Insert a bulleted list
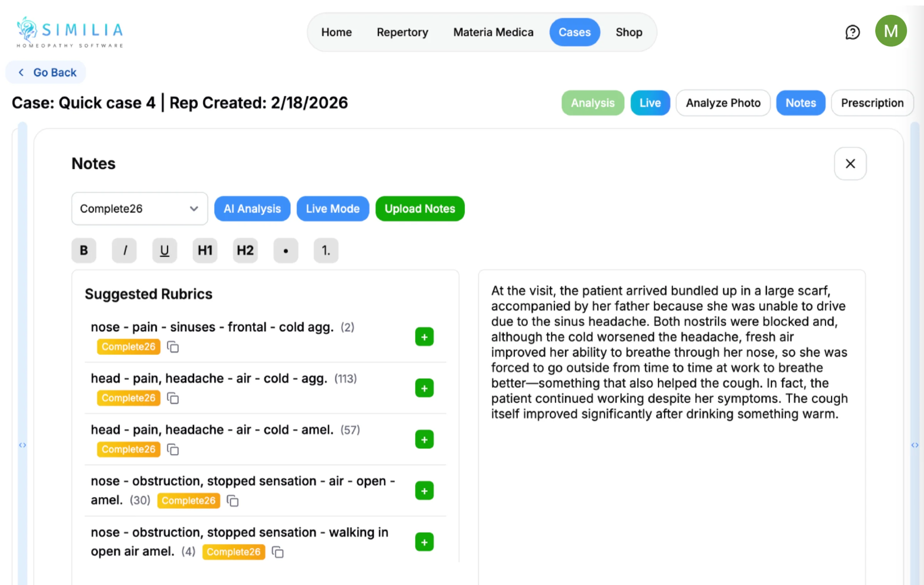The image size is (924, 585). pyautogui.click(x=285, y=250)
